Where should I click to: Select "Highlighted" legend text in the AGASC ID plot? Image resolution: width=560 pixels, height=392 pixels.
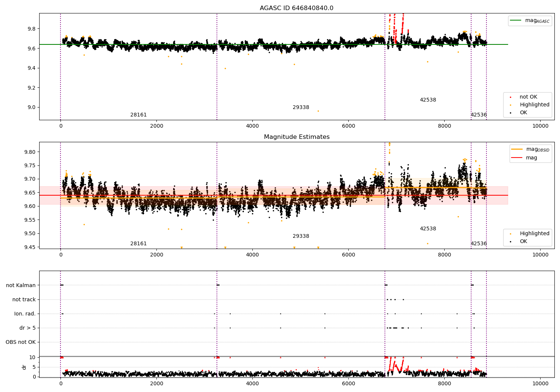coord(535,105)
